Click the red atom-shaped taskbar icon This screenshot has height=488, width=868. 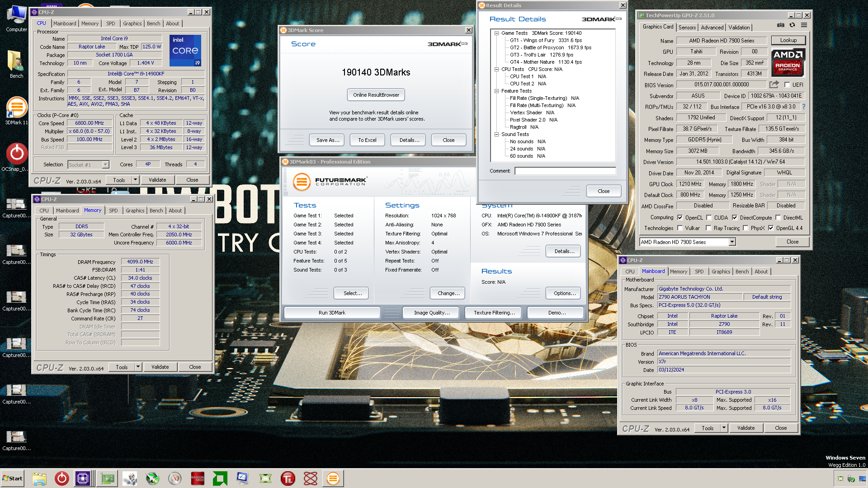[311, 479]
